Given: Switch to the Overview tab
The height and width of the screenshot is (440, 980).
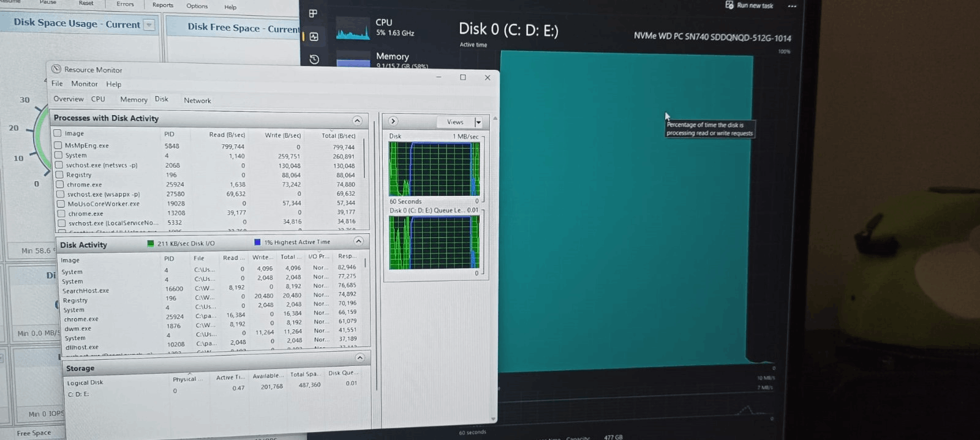Looking at the screenshot, I should point(69,99).
